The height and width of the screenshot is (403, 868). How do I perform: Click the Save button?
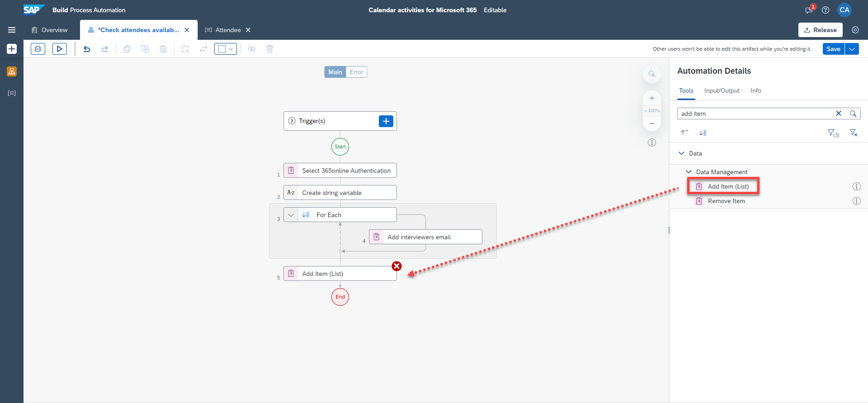(x=833, y=49)
